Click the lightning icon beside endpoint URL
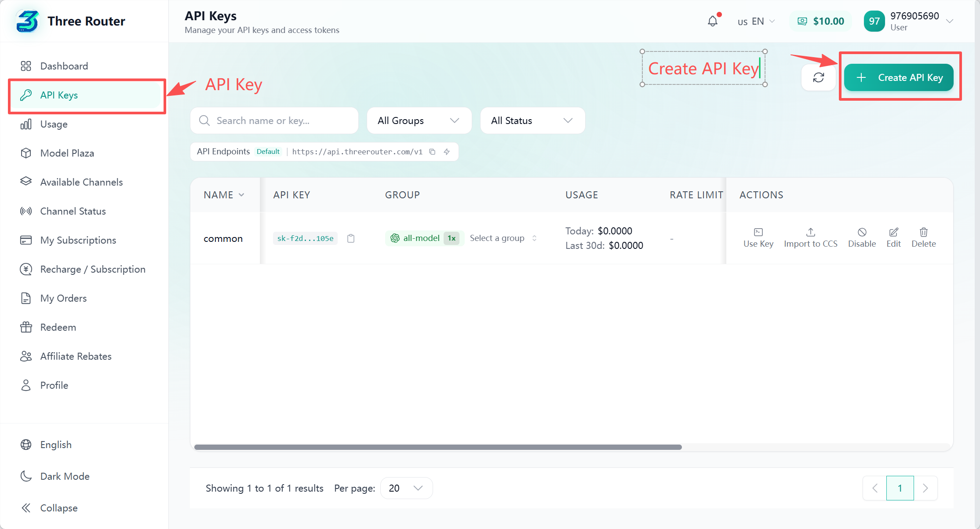This screenshot has height=529, width=980. point(447,152)
